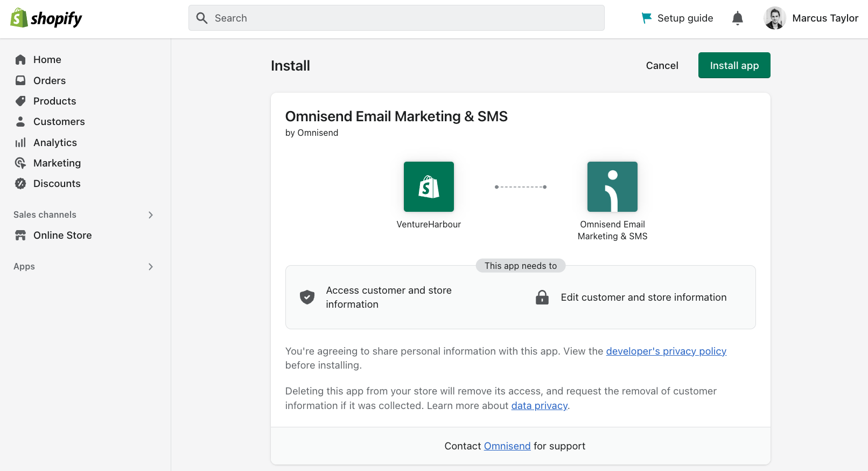Focus the Search input field
Viewport: 868px width, 471px height.
point(396,18)
